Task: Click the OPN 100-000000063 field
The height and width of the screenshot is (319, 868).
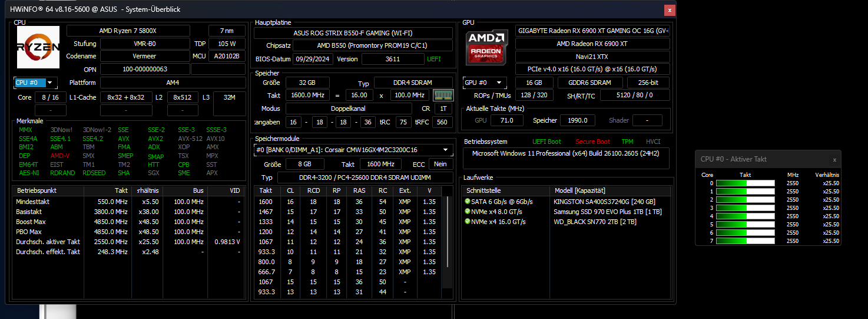Action: pyautogui.click(x=145, y=70)
